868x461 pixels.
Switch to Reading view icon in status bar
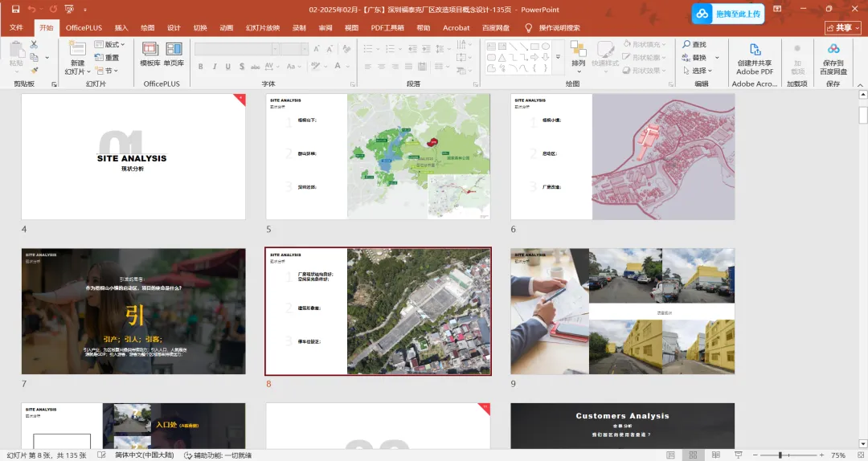(x=715, y=455)
